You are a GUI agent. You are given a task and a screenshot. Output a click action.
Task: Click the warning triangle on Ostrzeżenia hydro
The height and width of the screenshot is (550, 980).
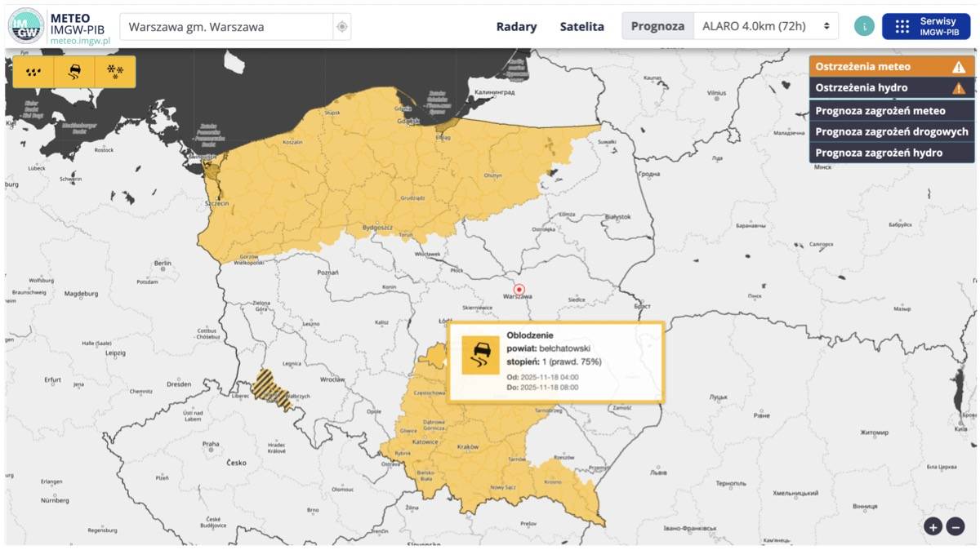(959, 88)
